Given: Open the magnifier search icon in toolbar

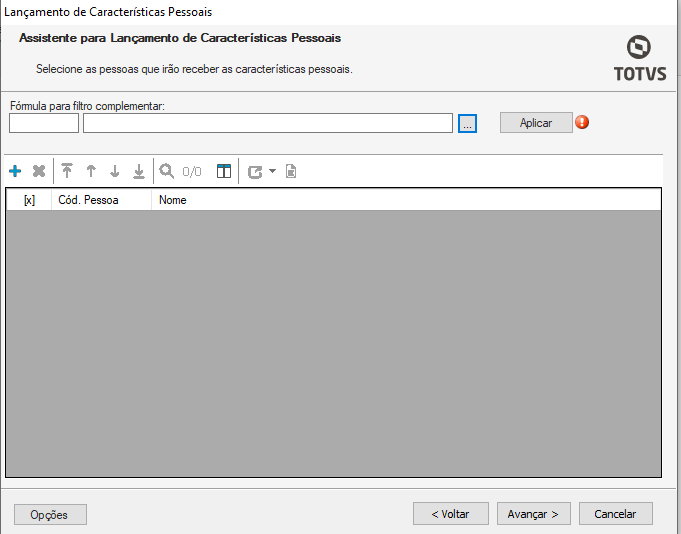Looking at the screenshot, I should tap(167, 172).
